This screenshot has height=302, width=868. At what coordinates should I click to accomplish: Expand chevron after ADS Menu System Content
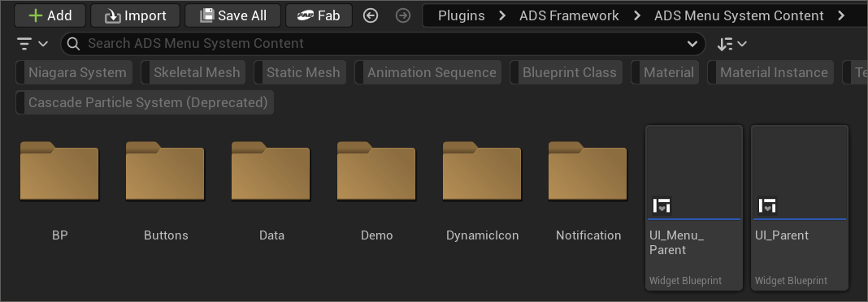(x=841, y=15)
